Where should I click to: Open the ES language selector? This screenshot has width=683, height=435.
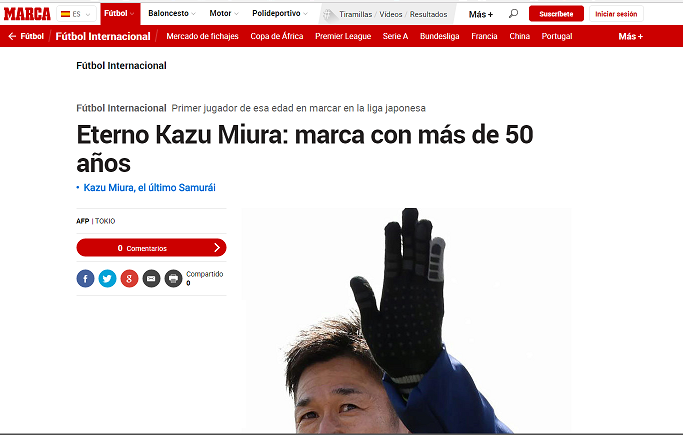pos(76,14)
